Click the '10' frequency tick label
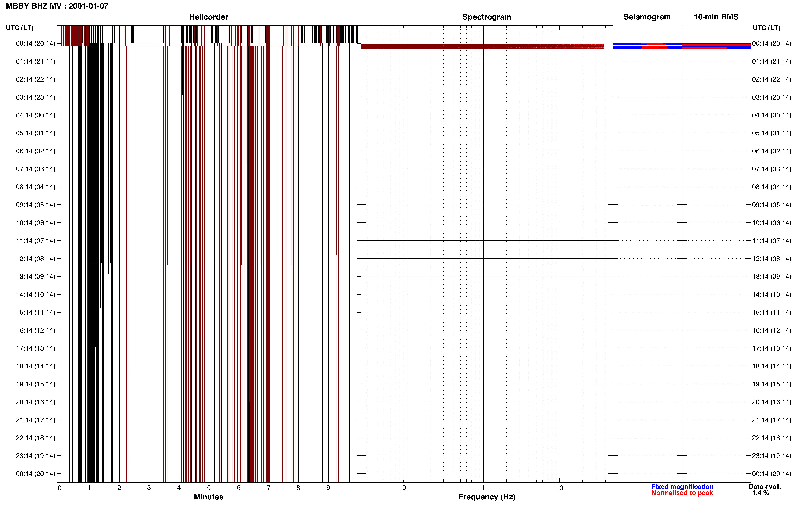This screenshot has height=508, width=812. (559, 488)
